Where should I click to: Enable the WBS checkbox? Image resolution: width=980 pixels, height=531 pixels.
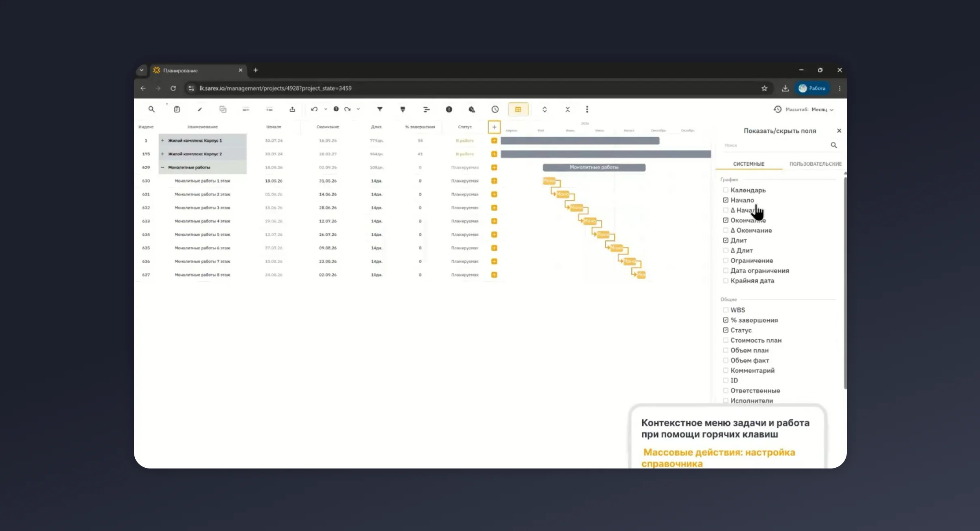tap(725, 310)
